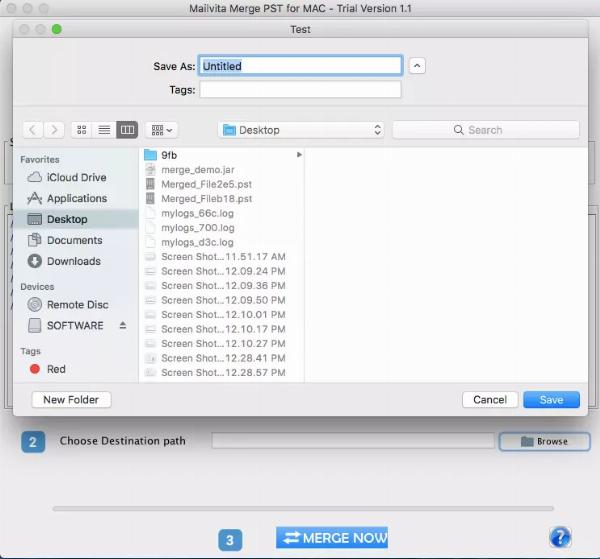
Task: Open the Desktop location popup menu
Action: [301, 130]
